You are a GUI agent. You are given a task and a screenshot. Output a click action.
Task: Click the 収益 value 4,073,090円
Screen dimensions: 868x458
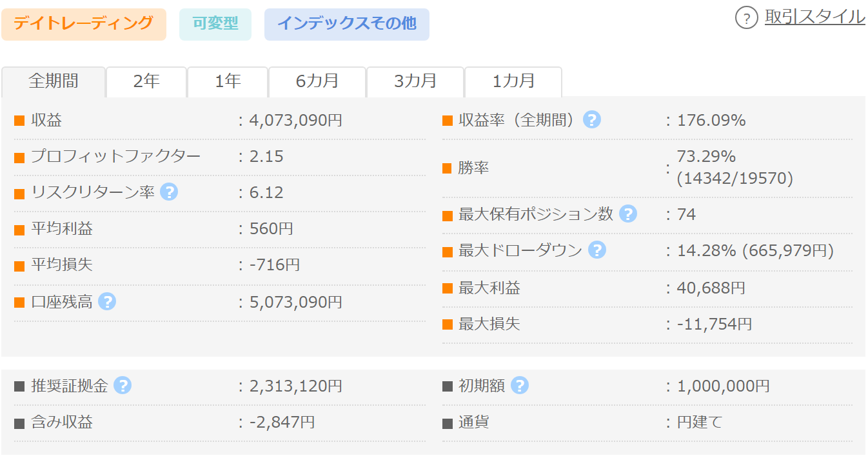[x=296, y=121]
